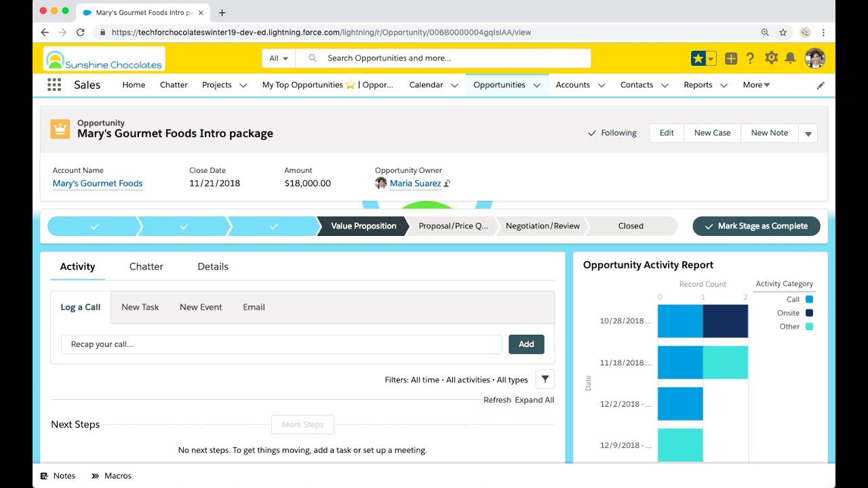
Task: Select the New Task tab
Action: pyautogui.click(x=140, y=307)
